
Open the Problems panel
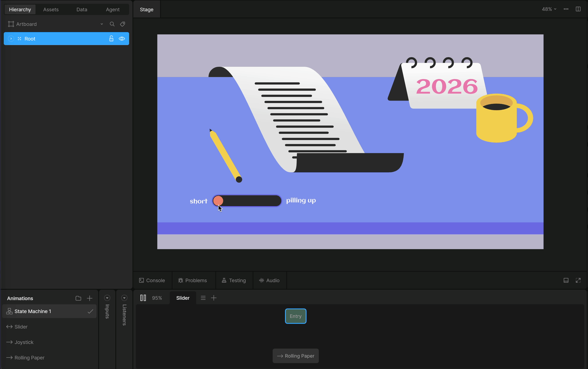coord(193,280)
